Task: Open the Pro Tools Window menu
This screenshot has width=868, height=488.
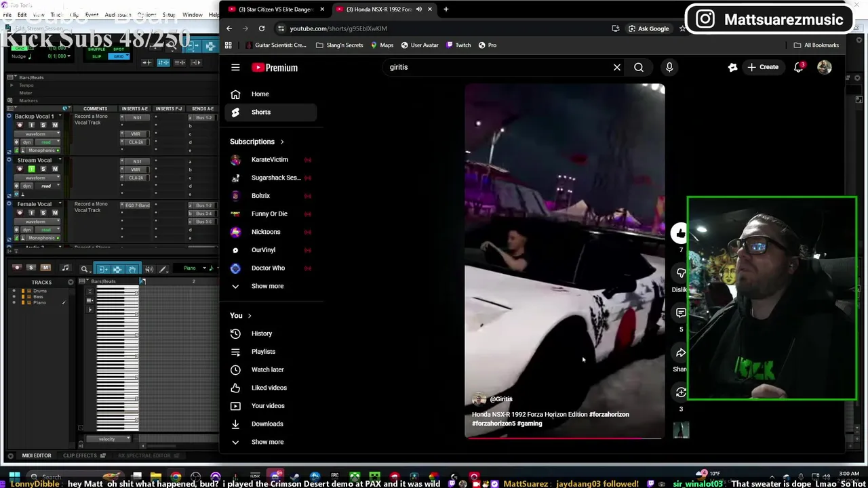Action: point(193,15)
